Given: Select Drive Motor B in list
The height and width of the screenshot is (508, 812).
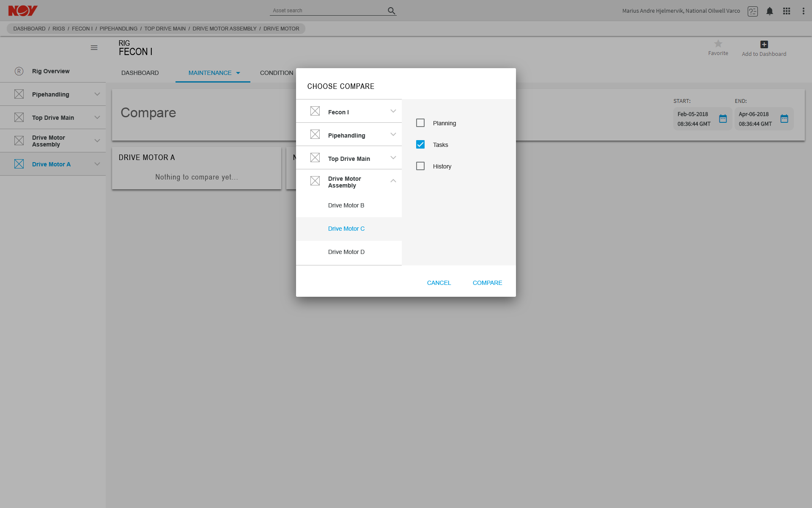Looking at the screenshot, I should coord(349,205).
